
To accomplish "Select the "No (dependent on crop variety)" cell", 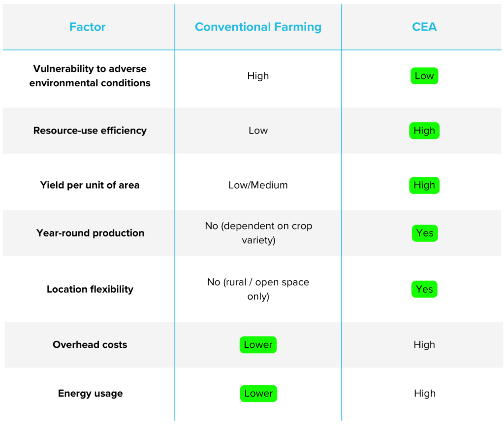I will tap(258, 233).
